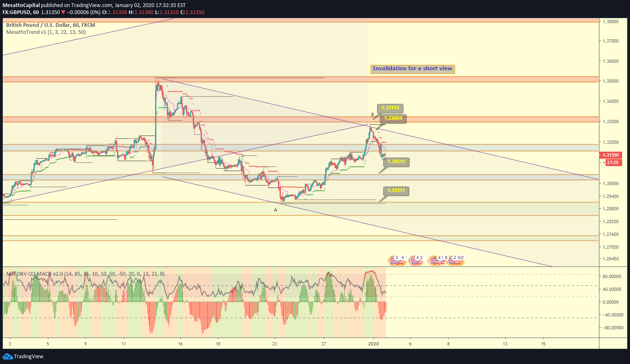Click the TradingView cloud logo icon

pos(7,356)
